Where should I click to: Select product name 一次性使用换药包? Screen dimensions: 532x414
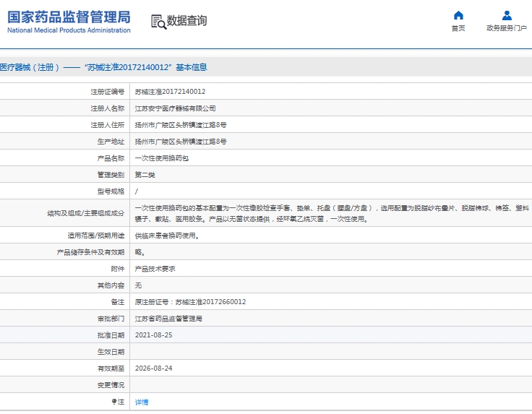pyautogui.click(x=162, y=158)
